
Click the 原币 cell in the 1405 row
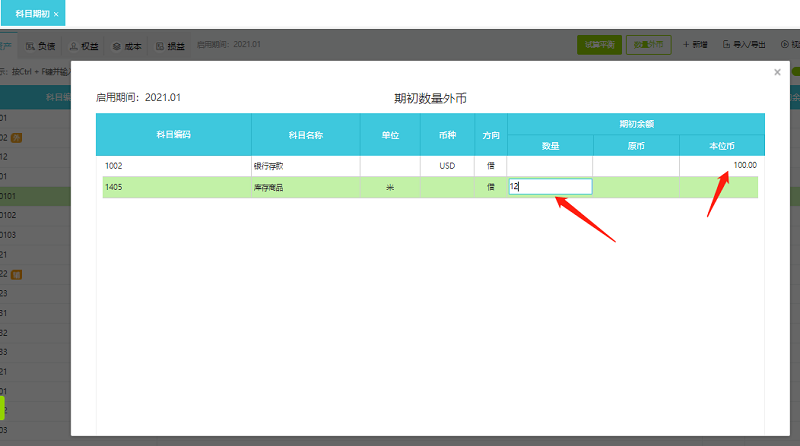pos(636,187)
